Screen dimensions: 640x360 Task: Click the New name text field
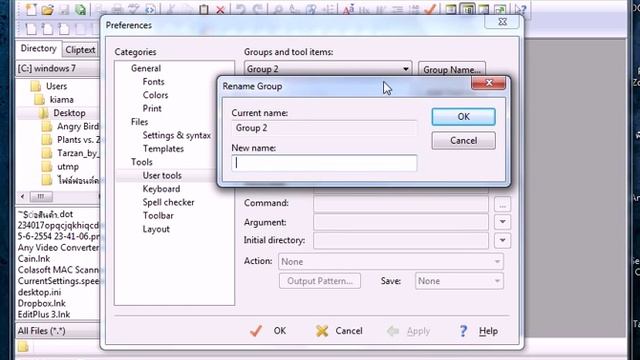click(324, 163)
